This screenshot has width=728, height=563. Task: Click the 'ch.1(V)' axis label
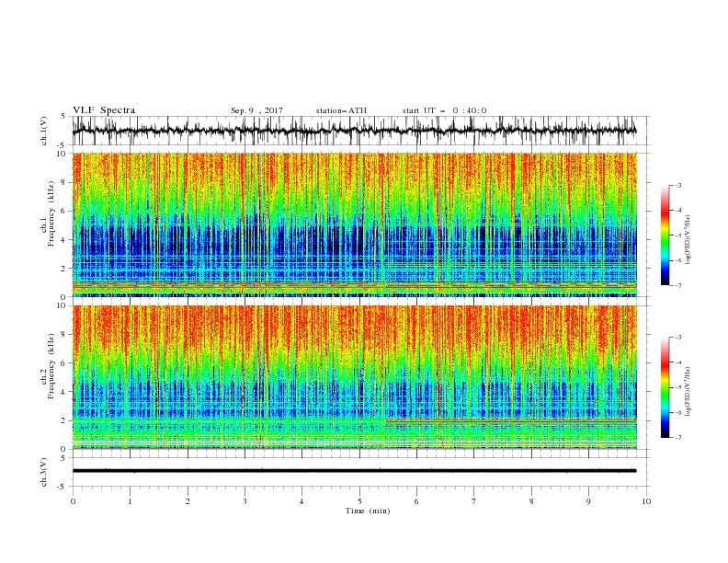44,131
